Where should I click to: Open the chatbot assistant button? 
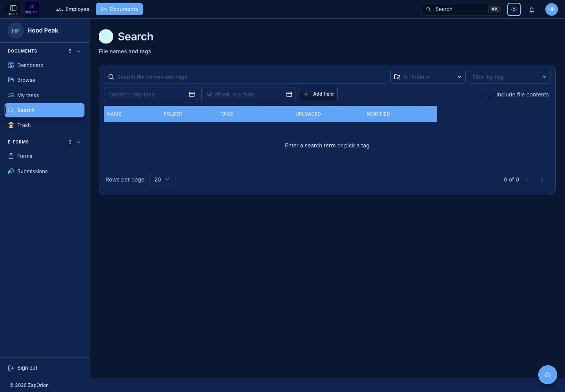coord(548,375)
